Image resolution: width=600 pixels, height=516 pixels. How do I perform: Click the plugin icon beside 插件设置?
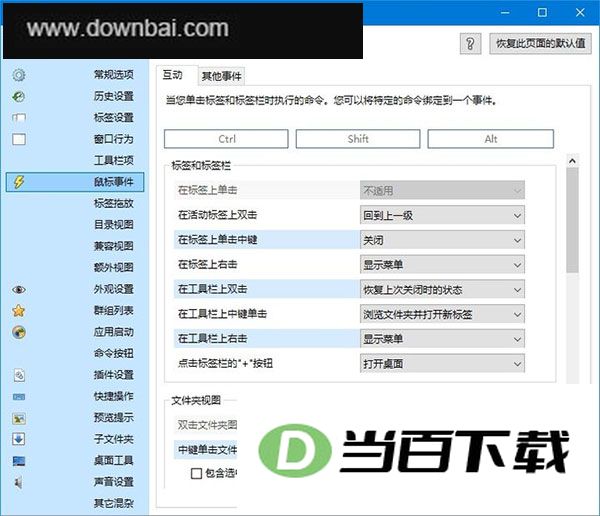(19, 375)
